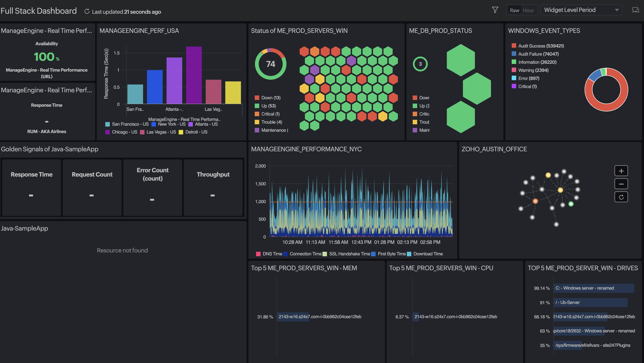Click the 74 donut chart center

pos(270,64)
